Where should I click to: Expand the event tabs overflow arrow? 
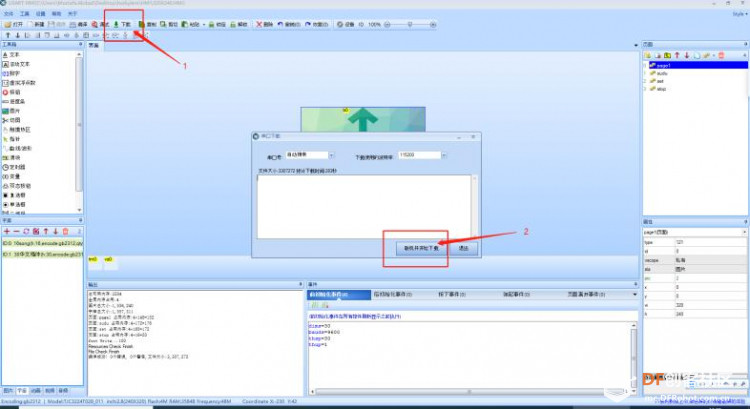coord(635,295)
